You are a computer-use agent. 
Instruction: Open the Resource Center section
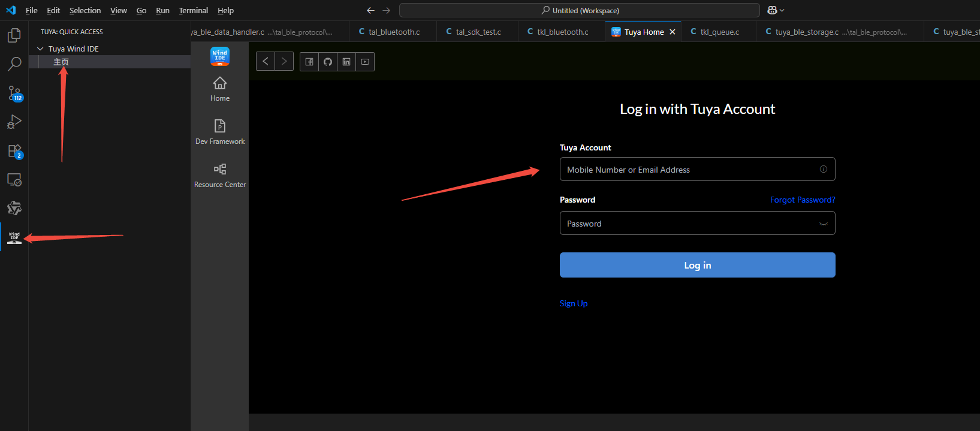pos(220,176)
